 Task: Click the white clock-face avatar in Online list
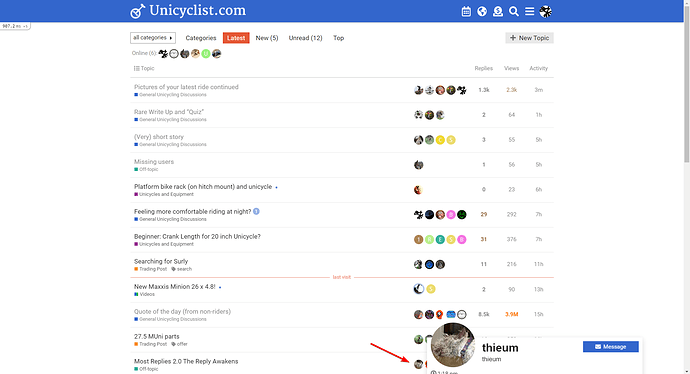click(174, 54)
